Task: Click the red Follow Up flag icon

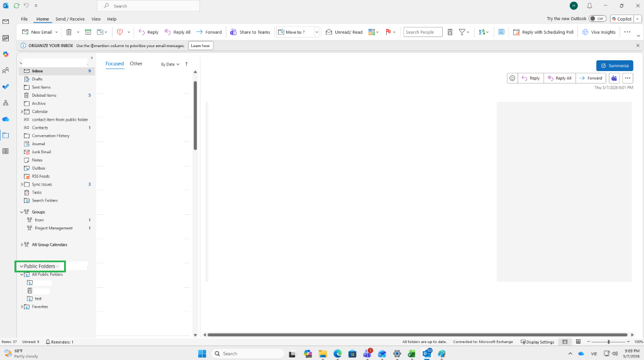Action: coord(388,32)
